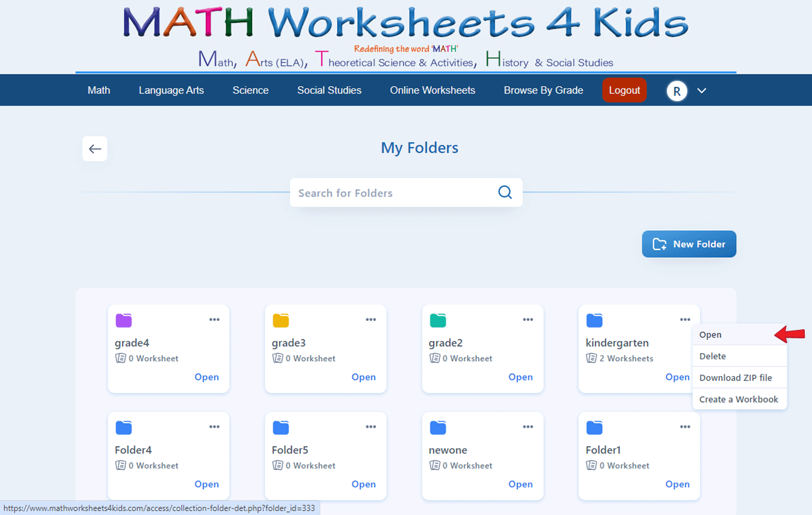Click the grade2 folder name
This screenshot has height=515, width=812.
[x=446, y=343]
